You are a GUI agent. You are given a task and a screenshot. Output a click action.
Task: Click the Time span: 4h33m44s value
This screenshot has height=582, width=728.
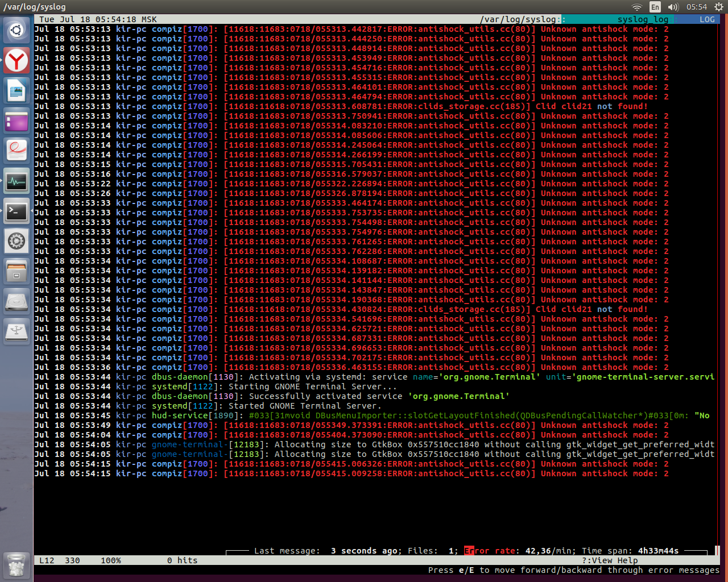coord(630,551)
